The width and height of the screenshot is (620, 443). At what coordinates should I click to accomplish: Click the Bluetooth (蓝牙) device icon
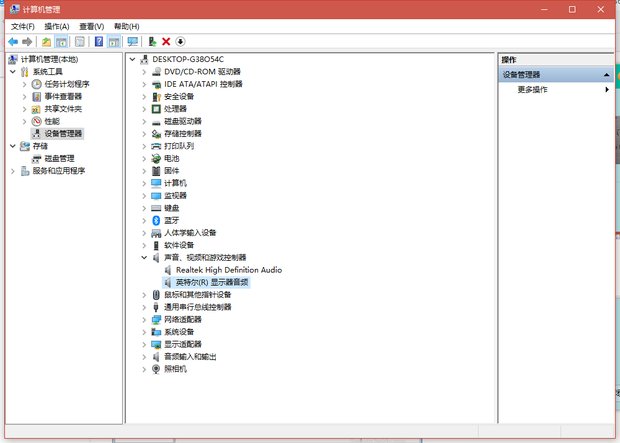pyautogui.click(x=155, y=220)
